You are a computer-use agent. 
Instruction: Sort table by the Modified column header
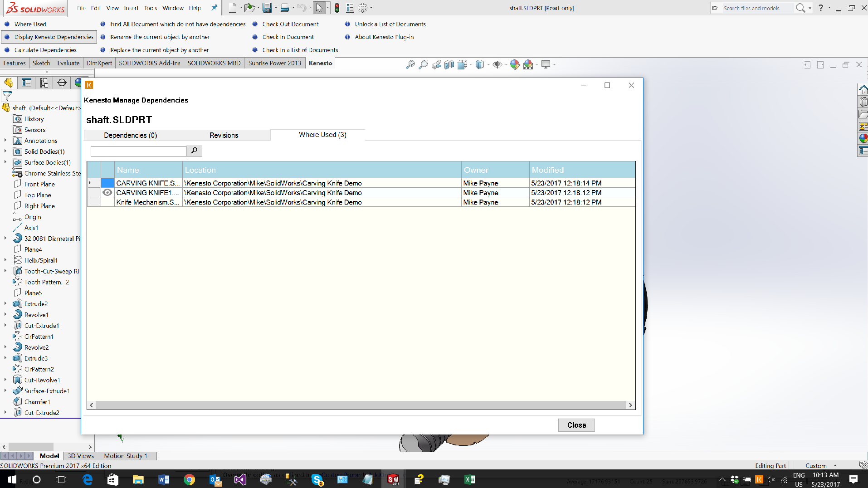pos(582,170)
